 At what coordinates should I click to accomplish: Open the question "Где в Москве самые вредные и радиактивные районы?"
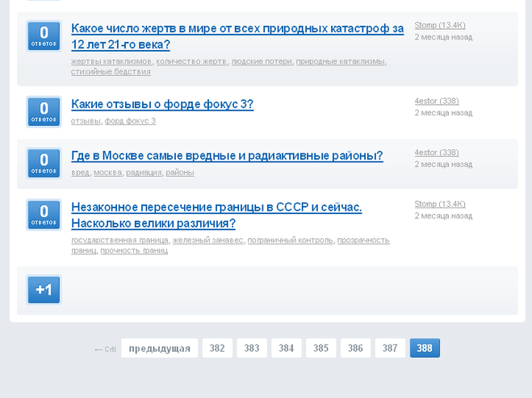click(227, 156)
